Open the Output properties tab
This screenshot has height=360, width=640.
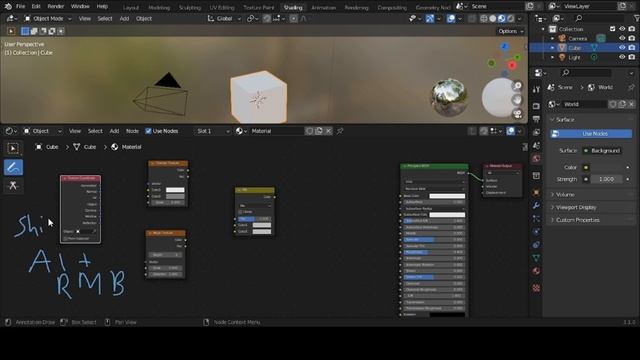coord(536,119)
